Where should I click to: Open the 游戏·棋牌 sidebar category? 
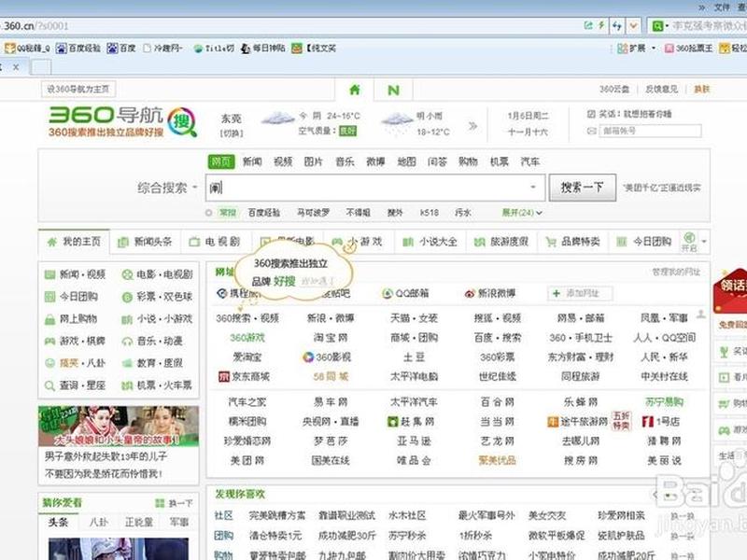point(76,341)
